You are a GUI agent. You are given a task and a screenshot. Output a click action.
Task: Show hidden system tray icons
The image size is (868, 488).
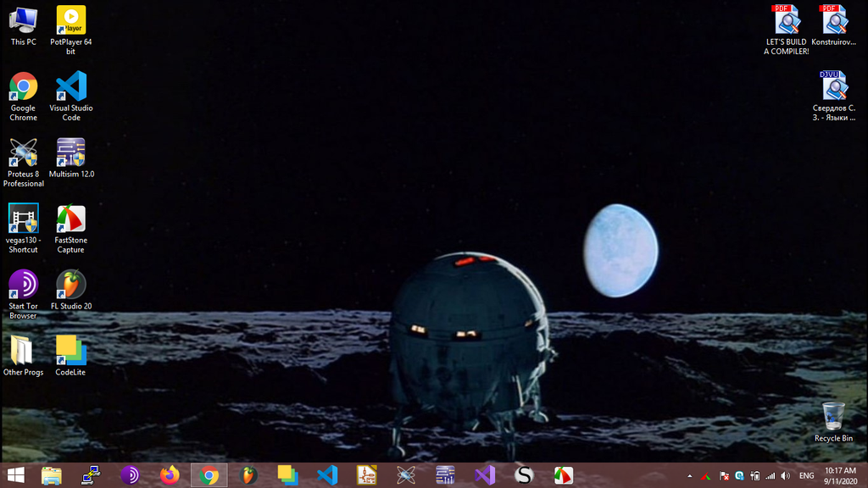click(x=690, y=476)
